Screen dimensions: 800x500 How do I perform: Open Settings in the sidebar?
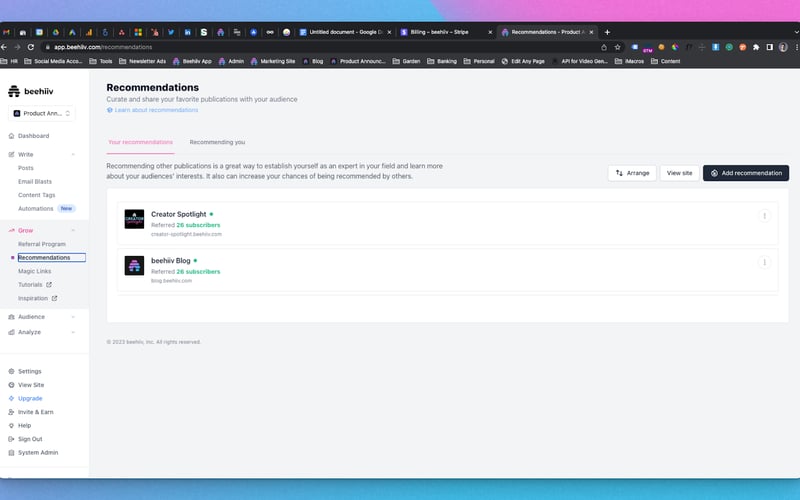pyautogui.click(x=30, y=371)
